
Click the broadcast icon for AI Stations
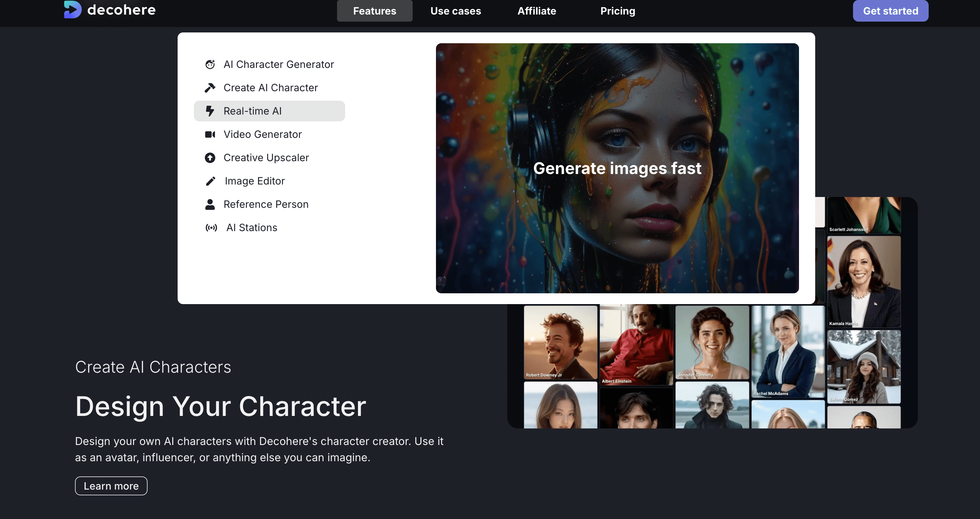211,228
